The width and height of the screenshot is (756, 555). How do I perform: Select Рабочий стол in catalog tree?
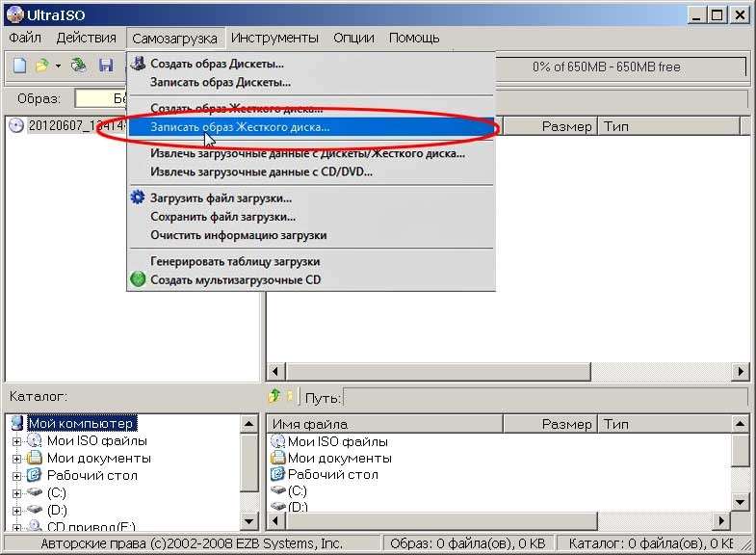point(92,475)
